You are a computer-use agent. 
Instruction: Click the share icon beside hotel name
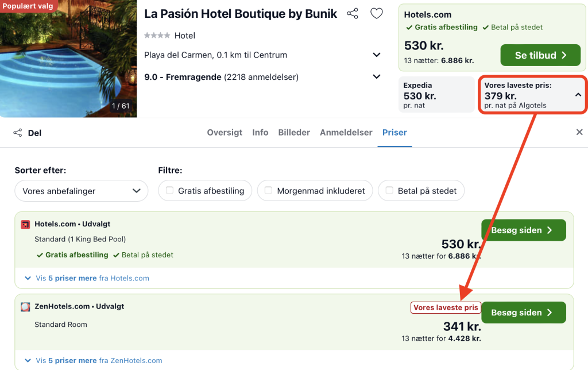tap(353, 14)
